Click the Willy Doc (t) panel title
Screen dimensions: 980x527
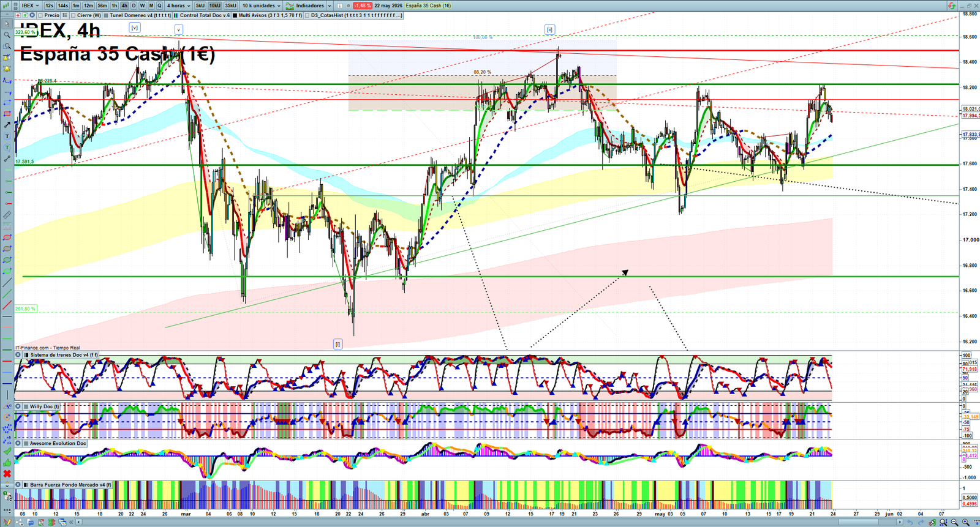(x=45, y=406)
